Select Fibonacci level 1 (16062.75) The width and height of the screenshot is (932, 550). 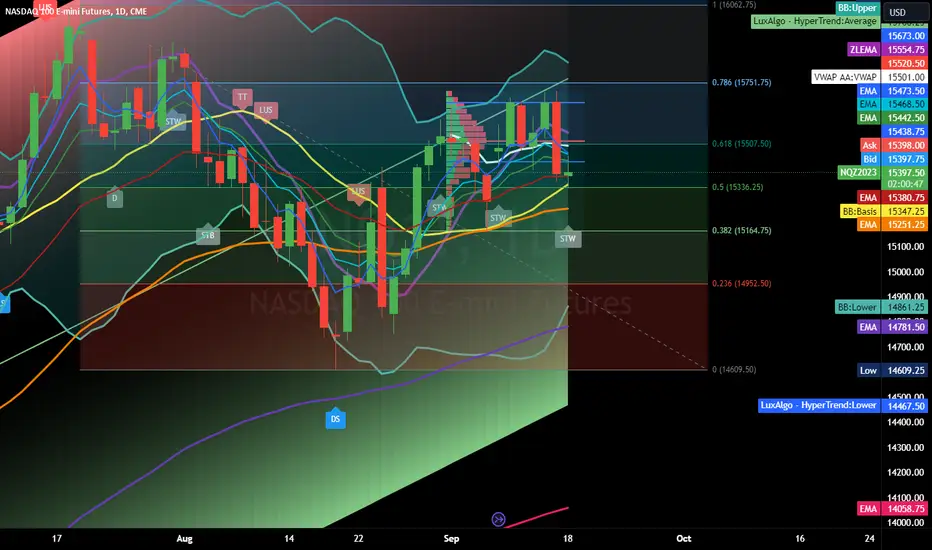click(x=734, y=5)
